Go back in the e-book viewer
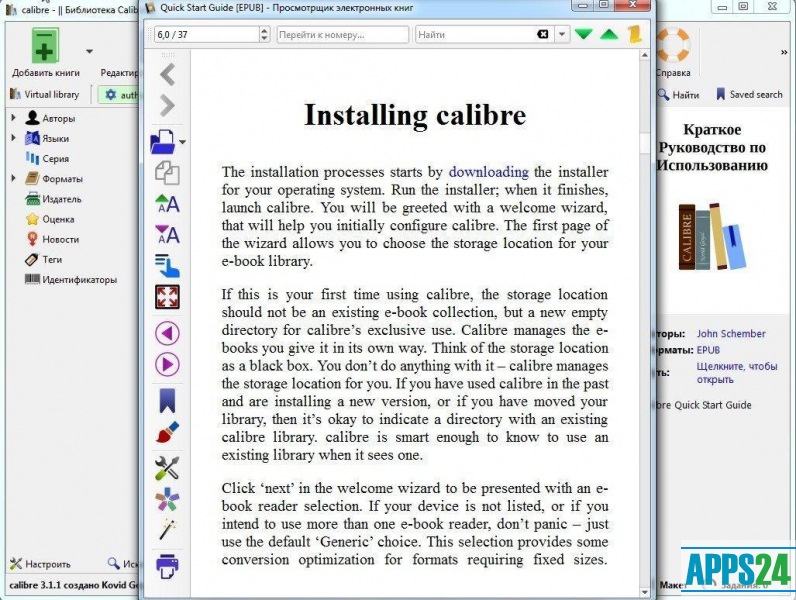Image resolution: width=796 pixels, height=600 pixels. coord(168,75)
